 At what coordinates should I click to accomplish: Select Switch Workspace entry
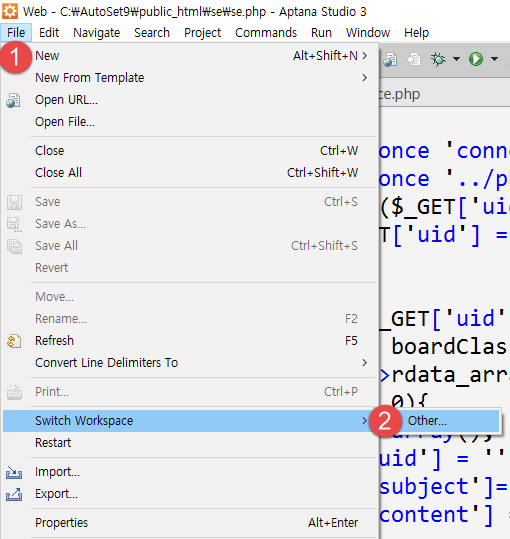(189, 421)
